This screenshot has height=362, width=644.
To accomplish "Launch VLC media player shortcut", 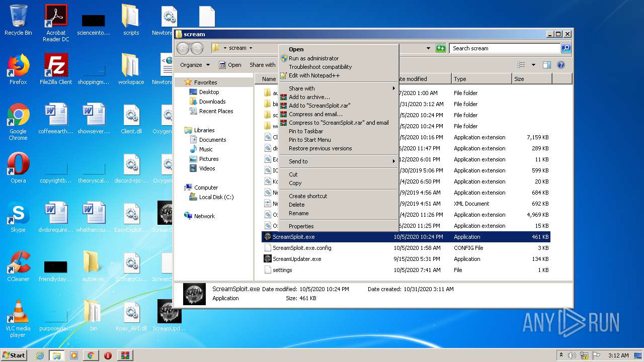I will tap(18, 318).
